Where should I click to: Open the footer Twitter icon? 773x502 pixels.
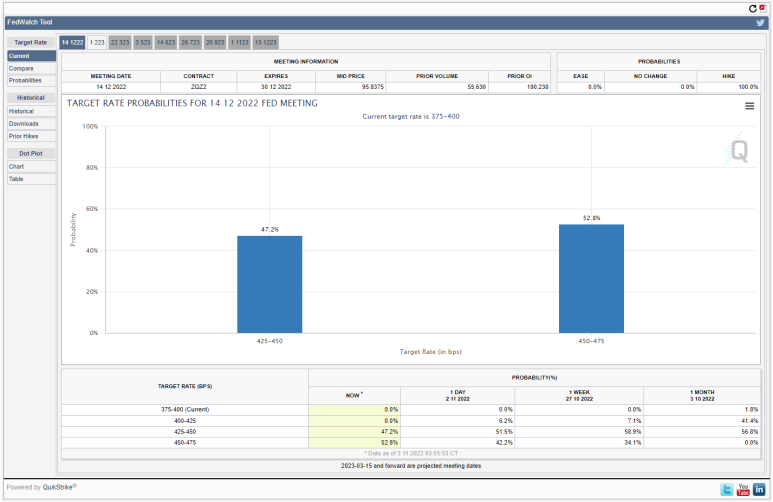point(727,489)
